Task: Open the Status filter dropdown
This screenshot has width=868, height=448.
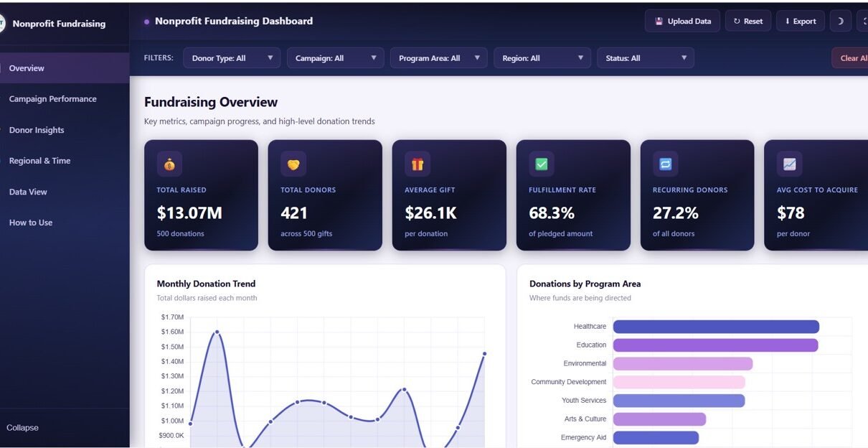Action: (645, 58)
